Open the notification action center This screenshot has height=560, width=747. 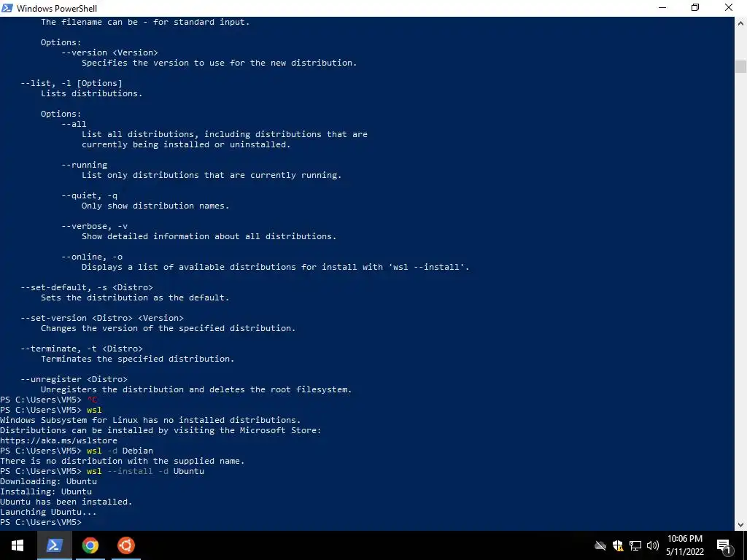(x=724, y=545)
